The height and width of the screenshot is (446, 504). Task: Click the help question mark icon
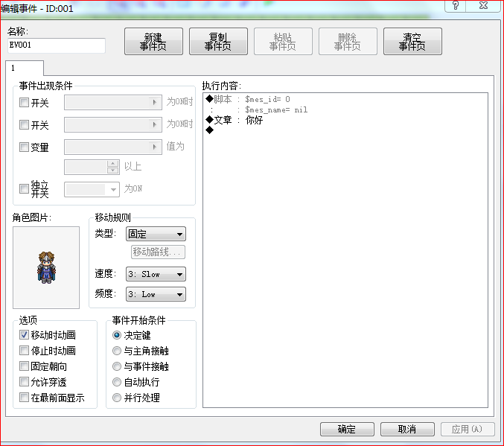tap(455, 5)
